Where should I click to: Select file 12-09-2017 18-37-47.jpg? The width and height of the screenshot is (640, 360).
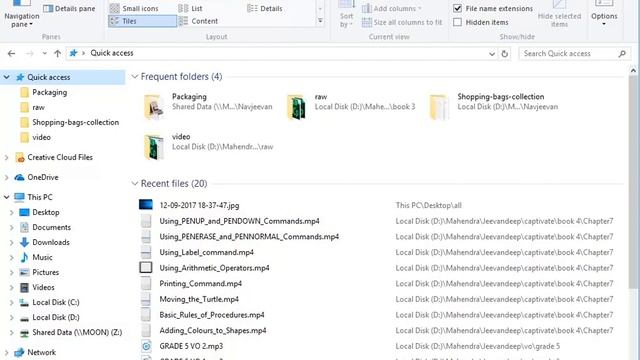[x=199, y=205]
